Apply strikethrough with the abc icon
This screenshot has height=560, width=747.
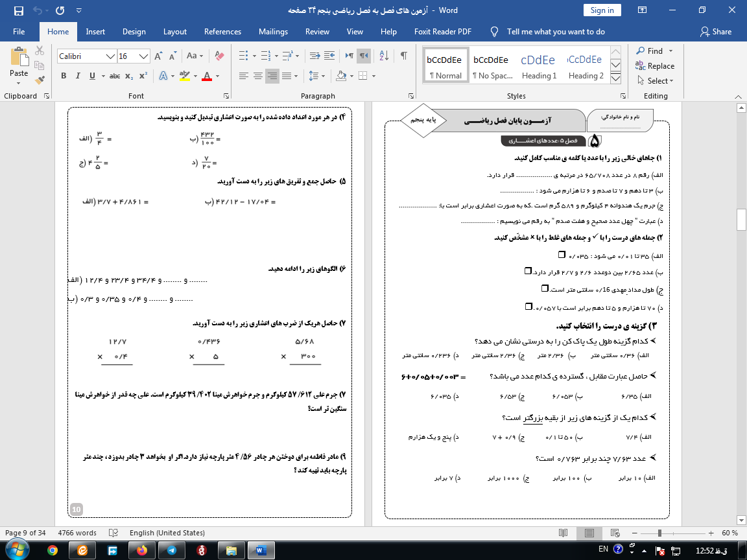click(115, 76)
